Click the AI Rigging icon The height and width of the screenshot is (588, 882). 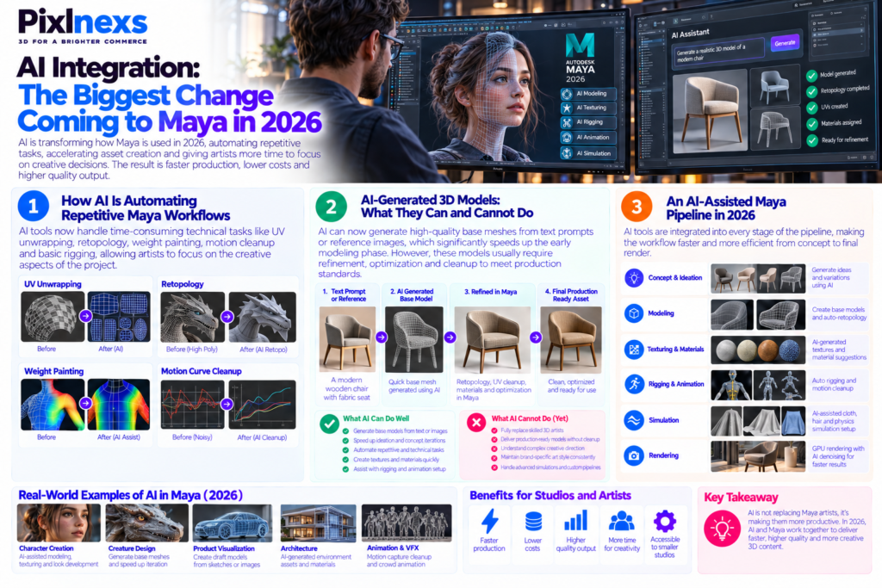(567, 122)
